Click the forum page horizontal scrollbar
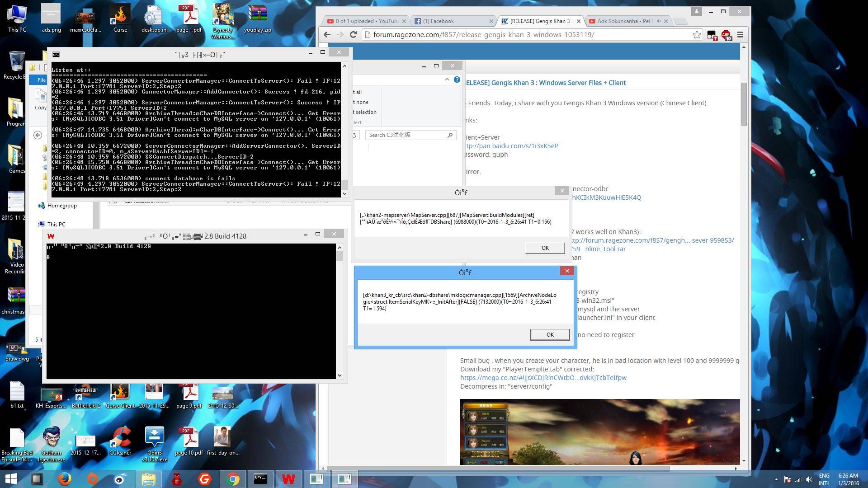 [x=497, y=469]
